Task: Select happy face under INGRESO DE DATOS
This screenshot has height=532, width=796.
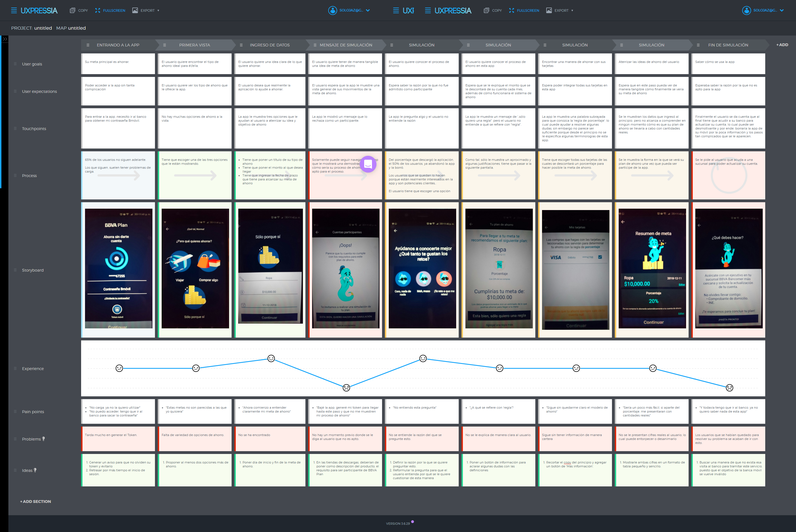Action: 271,358
